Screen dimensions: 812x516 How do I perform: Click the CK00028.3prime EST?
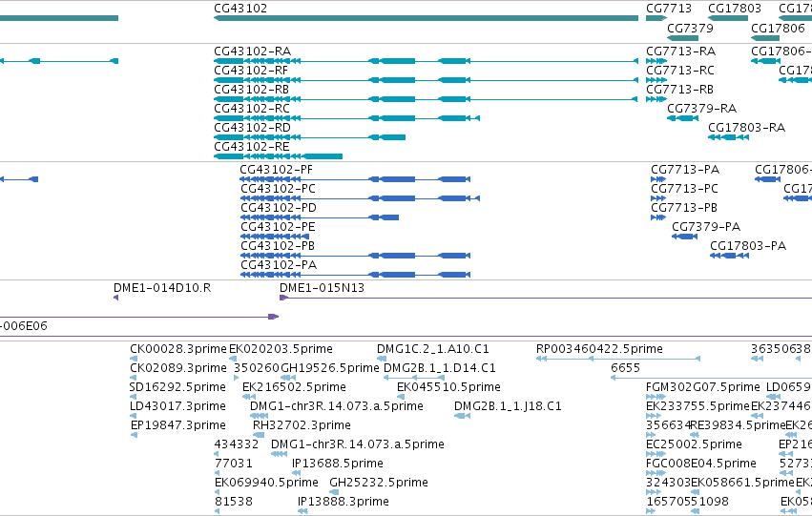(x=134, y=359)
